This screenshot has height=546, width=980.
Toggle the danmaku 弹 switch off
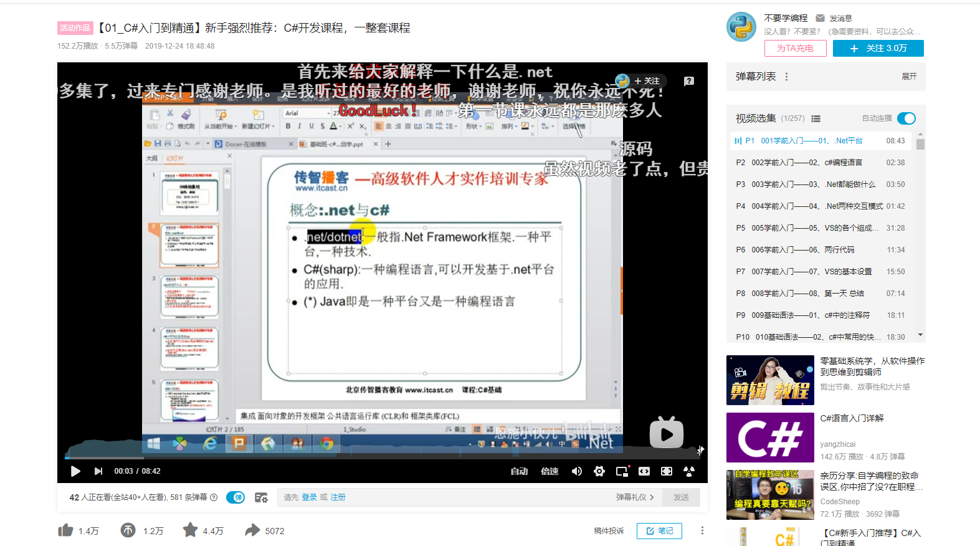tap(235, 497)
